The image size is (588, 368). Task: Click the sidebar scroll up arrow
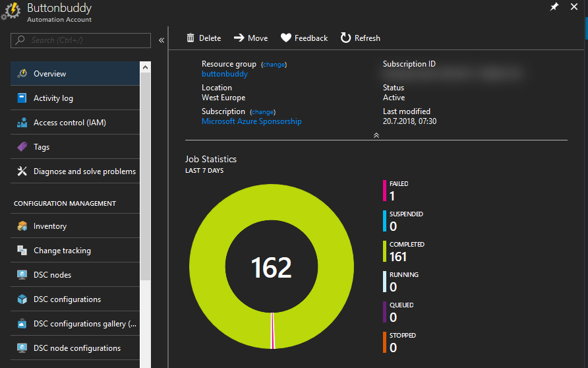pos(146,67)
